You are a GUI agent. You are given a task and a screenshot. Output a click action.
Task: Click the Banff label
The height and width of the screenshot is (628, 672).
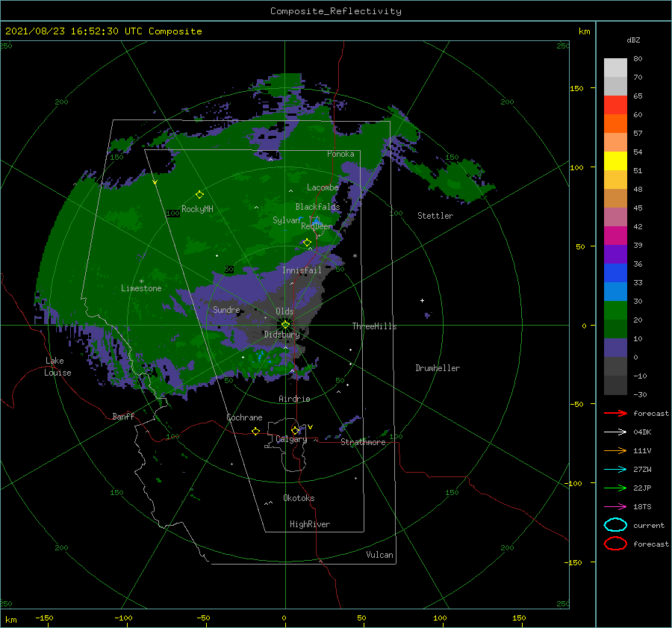click(x=123, y=416)
